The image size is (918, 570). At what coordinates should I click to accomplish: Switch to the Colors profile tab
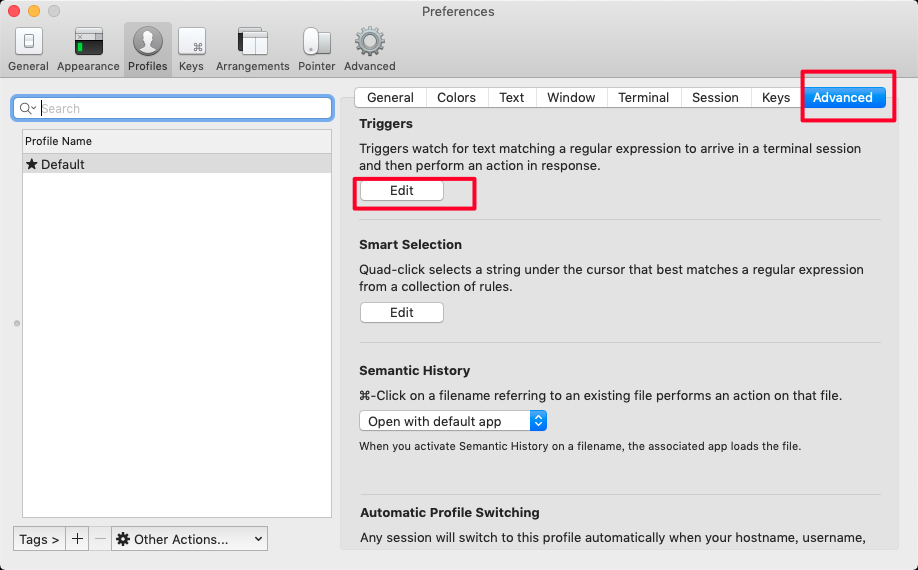[x=457, y=98]
